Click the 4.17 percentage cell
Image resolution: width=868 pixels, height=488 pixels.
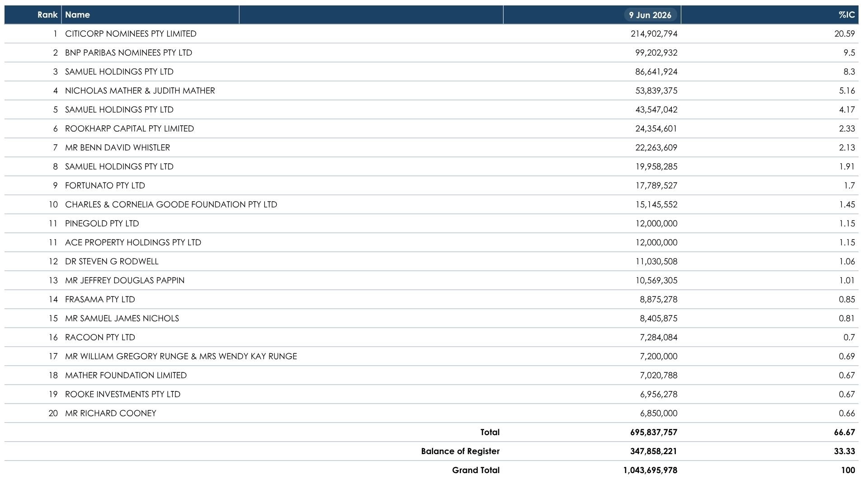[x=847, y=109]
